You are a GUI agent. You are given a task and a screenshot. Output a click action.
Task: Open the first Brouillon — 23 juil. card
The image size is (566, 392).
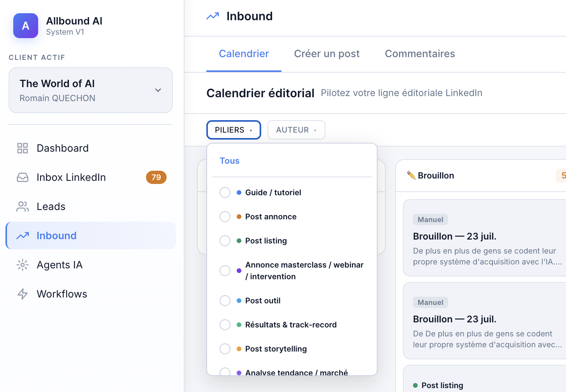coord(485,238)
